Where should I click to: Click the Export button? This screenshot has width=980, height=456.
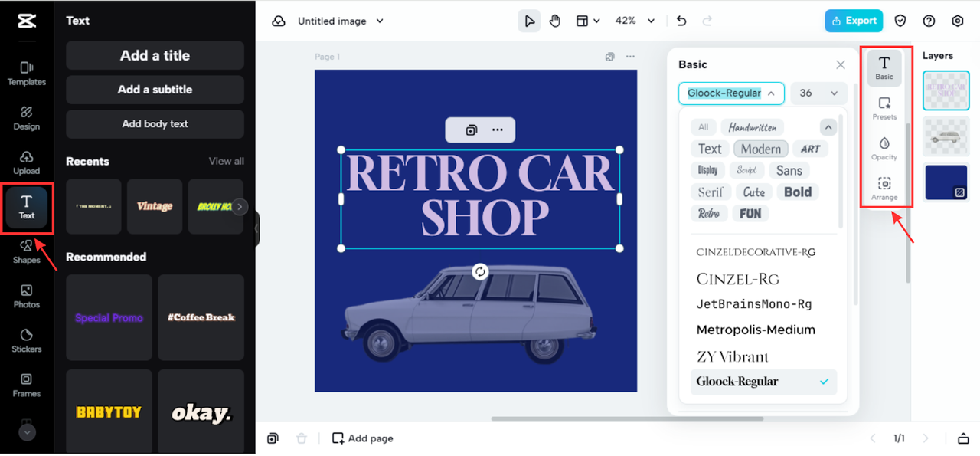tap(853, 21)
